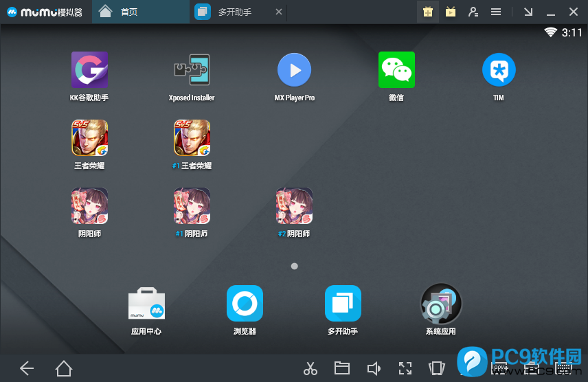Toggle fullscreen mode in bottom toolbar
The image size is (588, 382).
coord(405,368)
